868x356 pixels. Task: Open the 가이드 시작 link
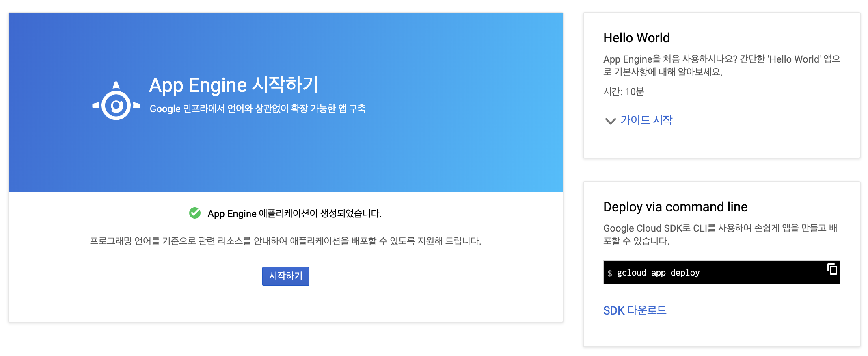(646, 120)
